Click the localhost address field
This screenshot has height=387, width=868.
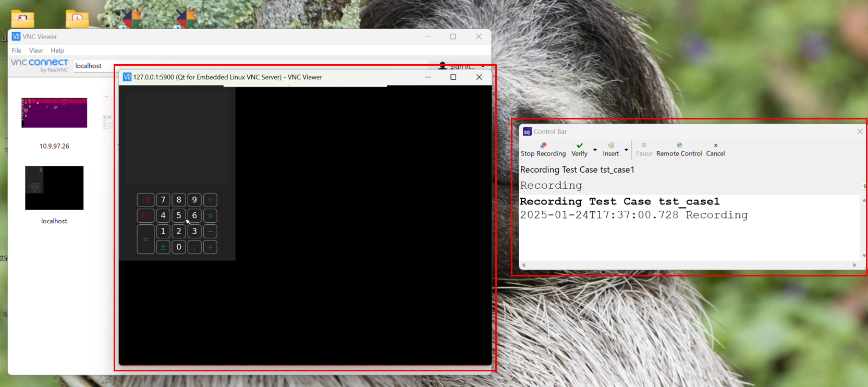(x=94, y=66)
